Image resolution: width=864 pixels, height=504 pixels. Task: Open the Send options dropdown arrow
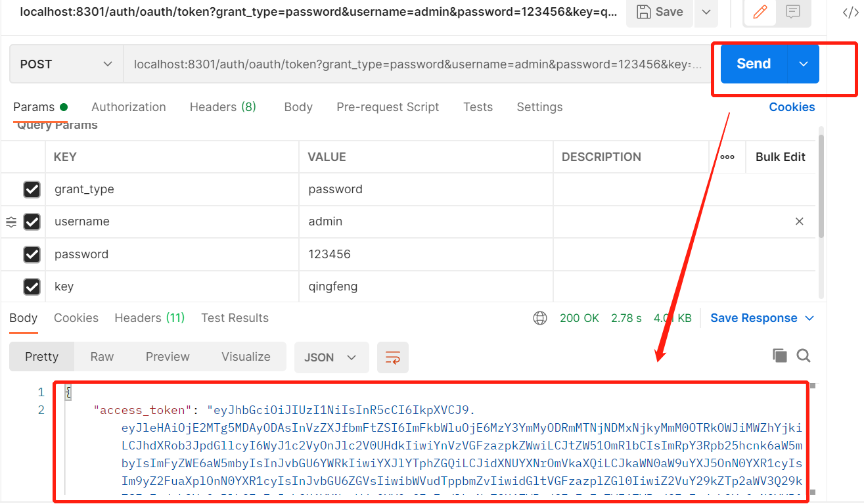coord(804,64)
